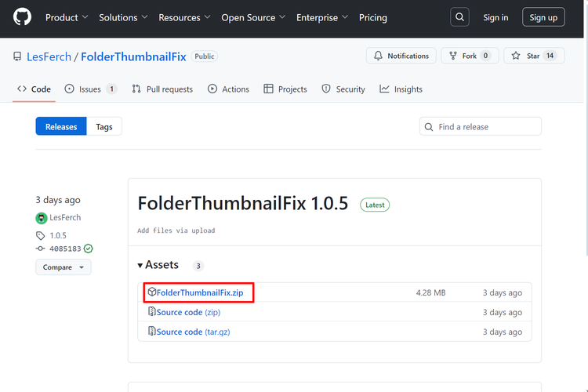Open the Solutions dropdown menu
The width and height of the screenshot is (588, 392).
pos(123,17)
